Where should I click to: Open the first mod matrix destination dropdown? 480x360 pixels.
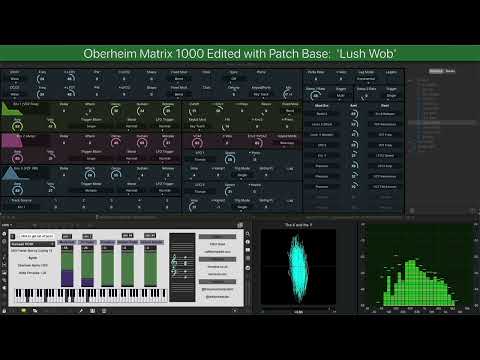(385, 114)
